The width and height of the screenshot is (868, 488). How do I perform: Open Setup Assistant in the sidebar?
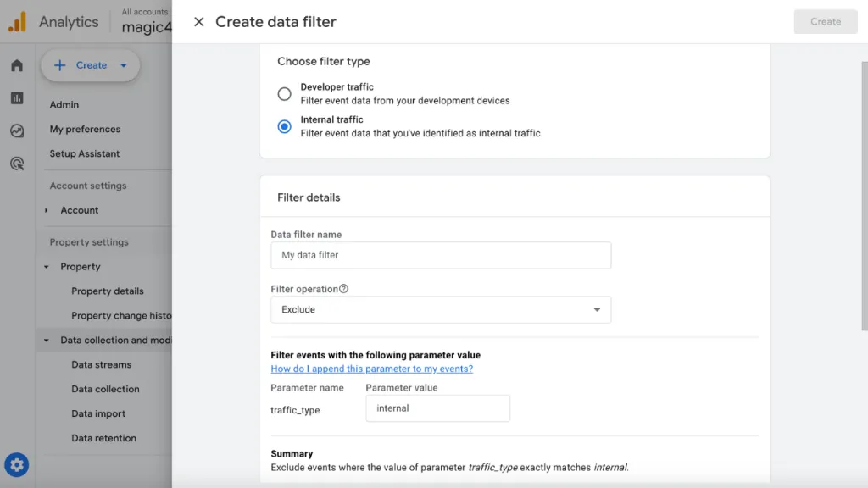tap(85, 154)
